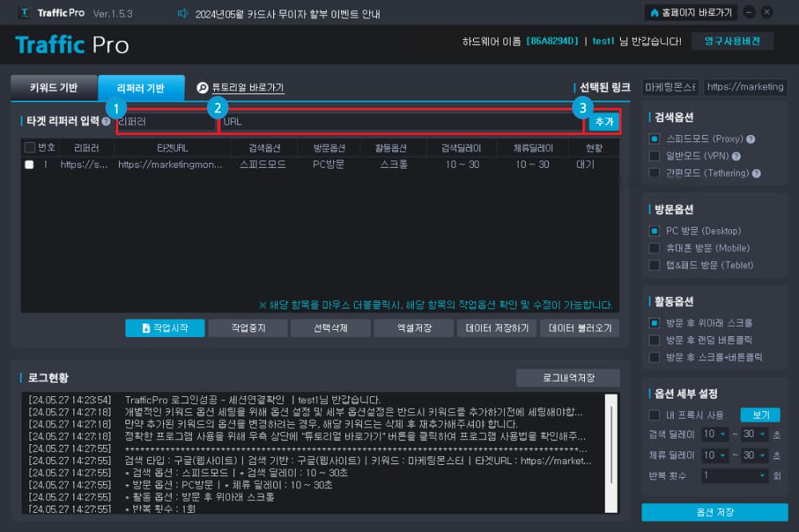Click help icon next to 간편모드 (Tethering)
Image resolution: width=799 pixels, height=532 pixels.
(756, 174)
